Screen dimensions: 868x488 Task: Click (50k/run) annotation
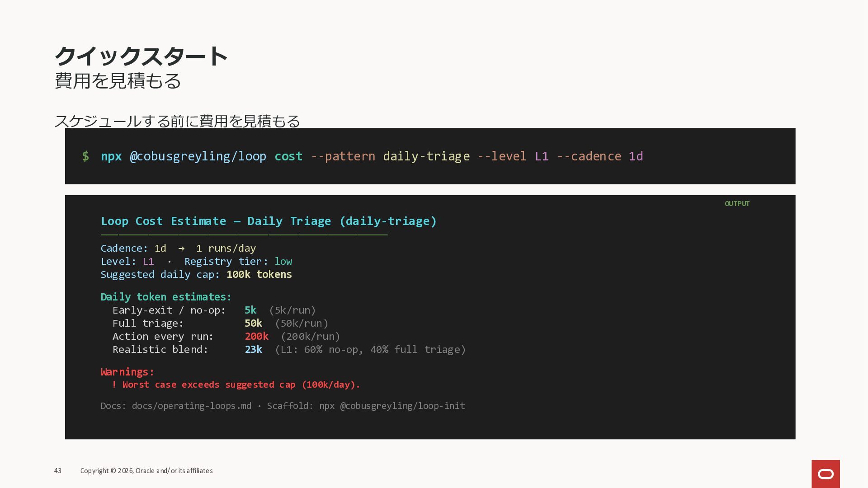[302, 323]
